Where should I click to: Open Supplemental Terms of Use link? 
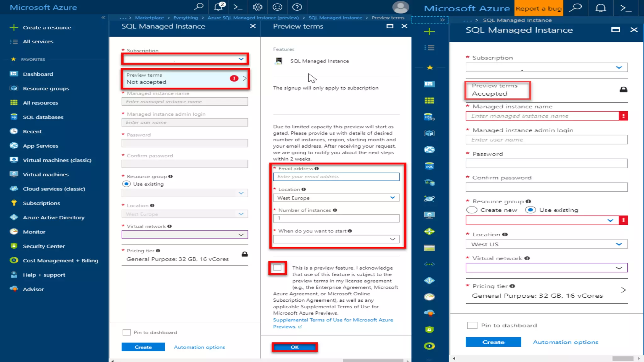[x=333, y=323]
